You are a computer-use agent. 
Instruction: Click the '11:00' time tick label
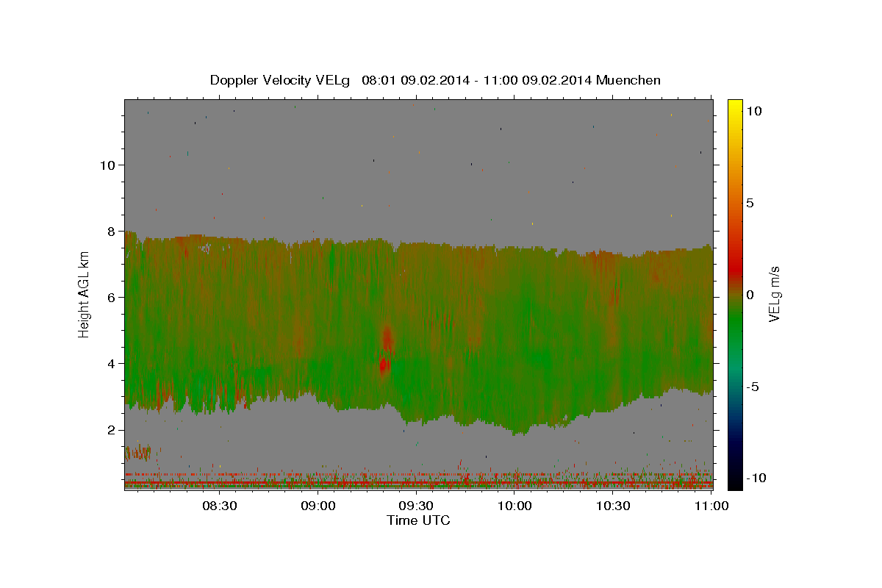point(711,506)
